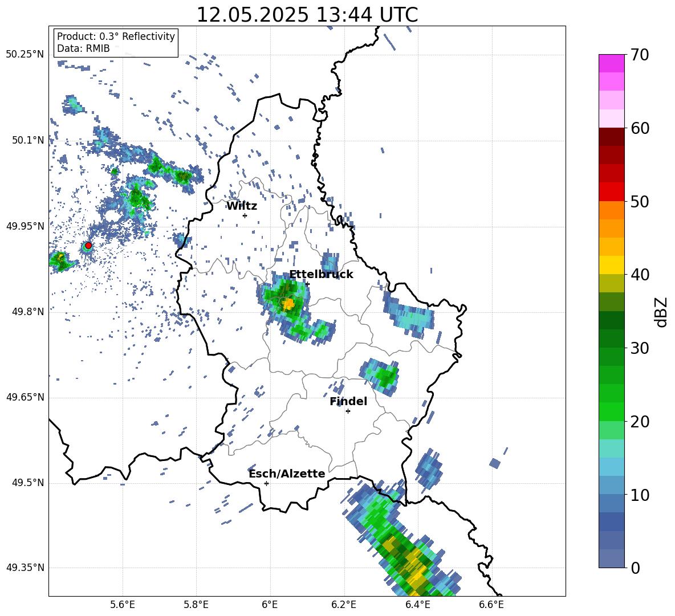Screen dimensions: 675x616
Task: Click the 49.8°N latitude label
Action: (28, 312)
